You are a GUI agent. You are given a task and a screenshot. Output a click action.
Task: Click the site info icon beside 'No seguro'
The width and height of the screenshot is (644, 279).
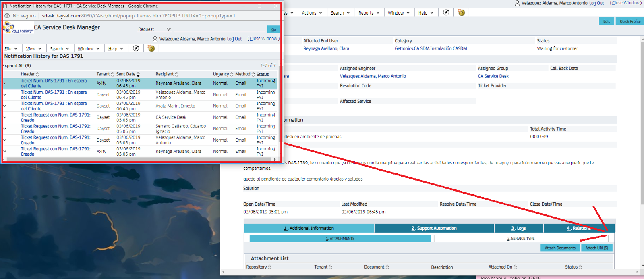(x=7, y=16)
